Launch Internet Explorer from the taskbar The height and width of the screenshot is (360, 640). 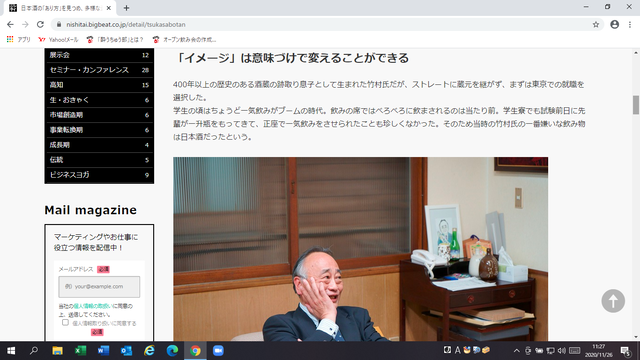(x=149, y=351)
